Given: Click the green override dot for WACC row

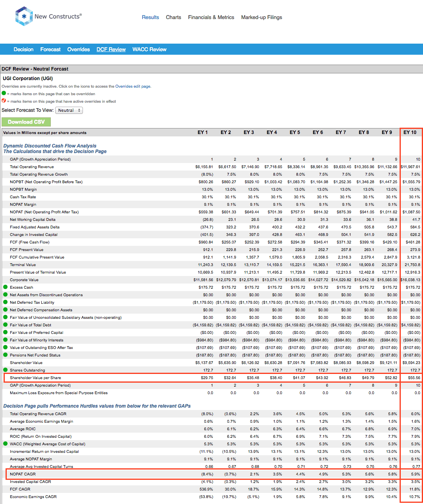Looking at the screenshot, I should pos(6,444).
